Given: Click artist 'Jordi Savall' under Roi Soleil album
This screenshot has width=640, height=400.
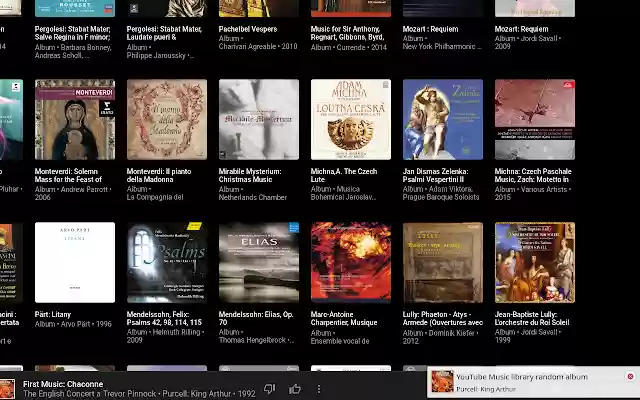Looking at the screenshot, I should (539, 332).
